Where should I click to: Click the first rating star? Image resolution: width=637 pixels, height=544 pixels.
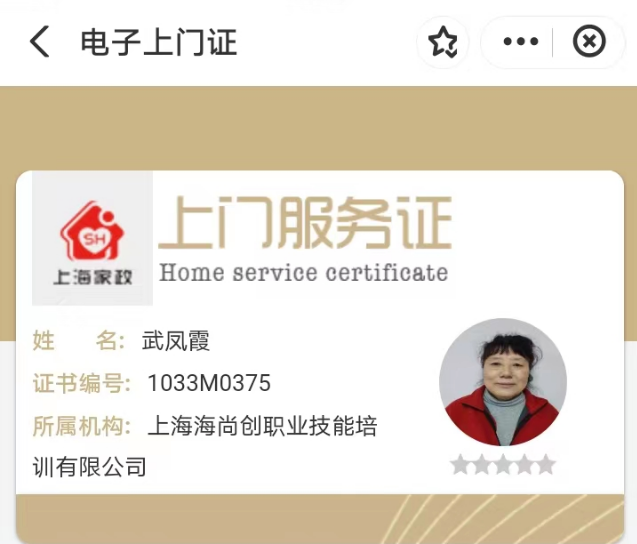460,464
